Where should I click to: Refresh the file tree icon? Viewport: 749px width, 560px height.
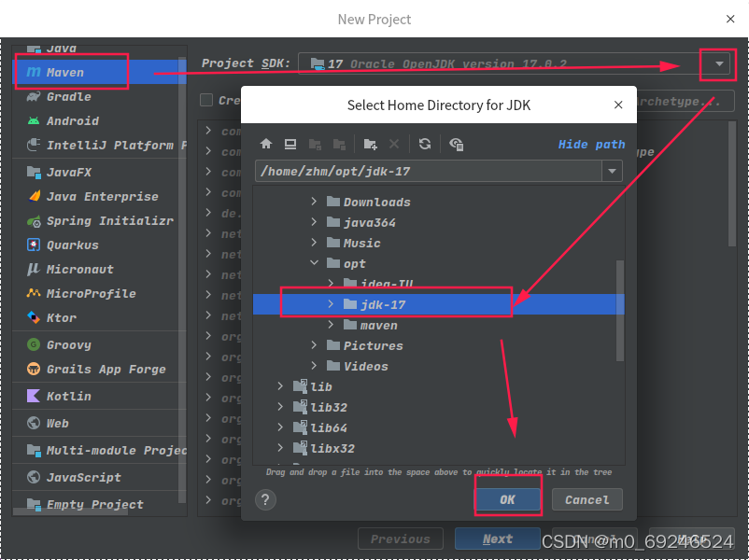pos(425,144)
